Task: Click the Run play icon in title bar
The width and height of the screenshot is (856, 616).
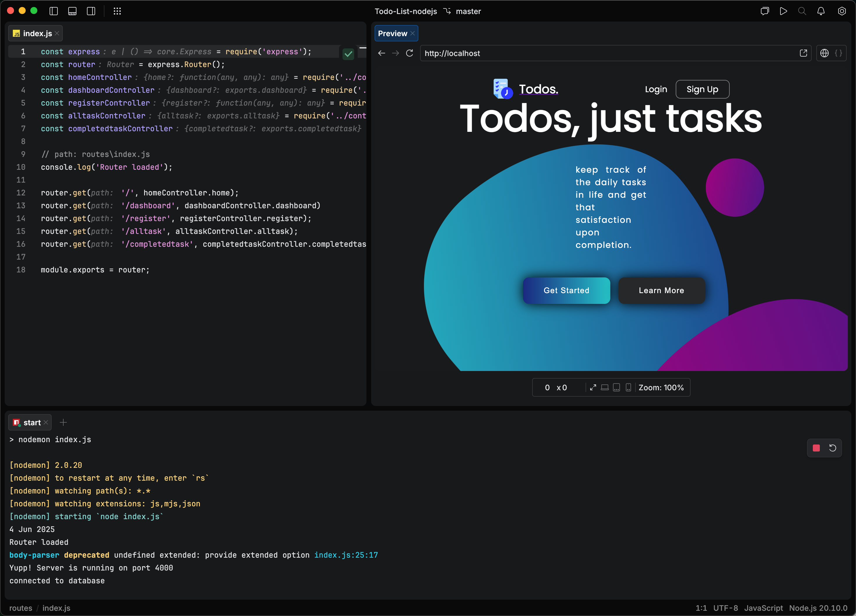Action: (784, 11)
